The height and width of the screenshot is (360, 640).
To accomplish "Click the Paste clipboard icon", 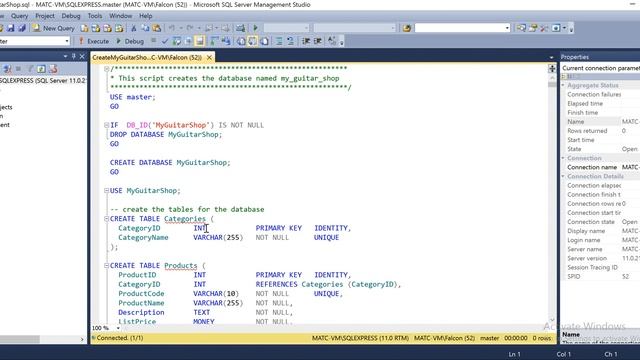I will [157, 28].
